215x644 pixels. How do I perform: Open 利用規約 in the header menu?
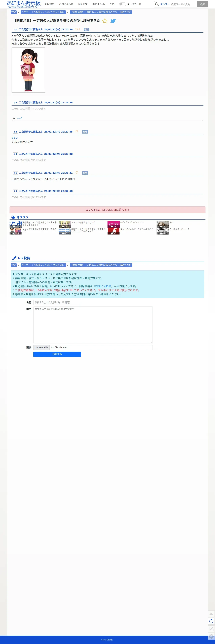[49, 4]
